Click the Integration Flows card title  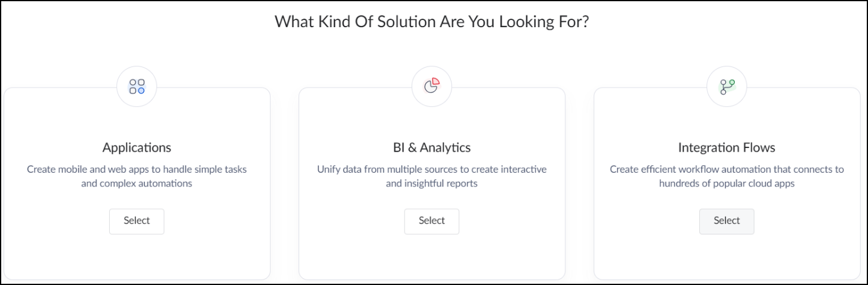coord(726,147)
